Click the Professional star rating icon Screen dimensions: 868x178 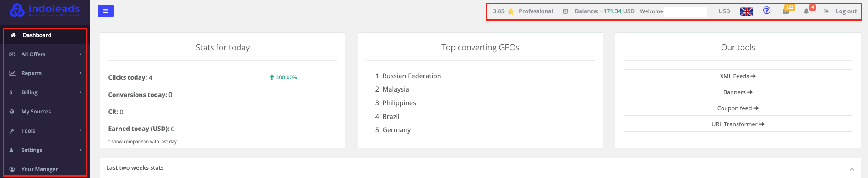511,11
